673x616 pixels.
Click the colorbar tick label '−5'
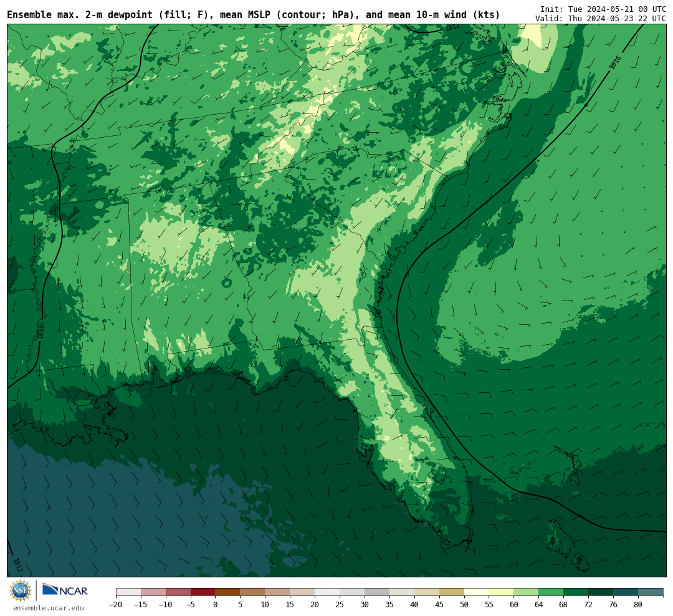point(191,605)
